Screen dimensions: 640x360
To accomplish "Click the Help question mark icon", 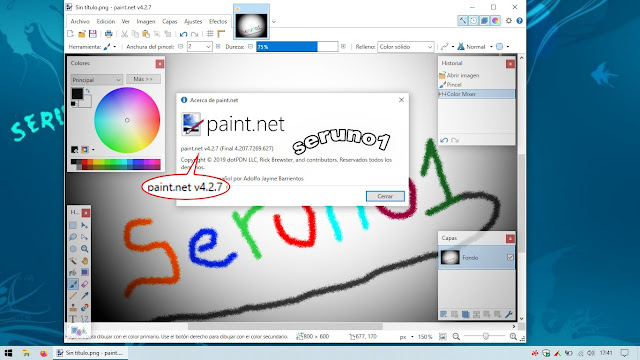I will [520, 20].
